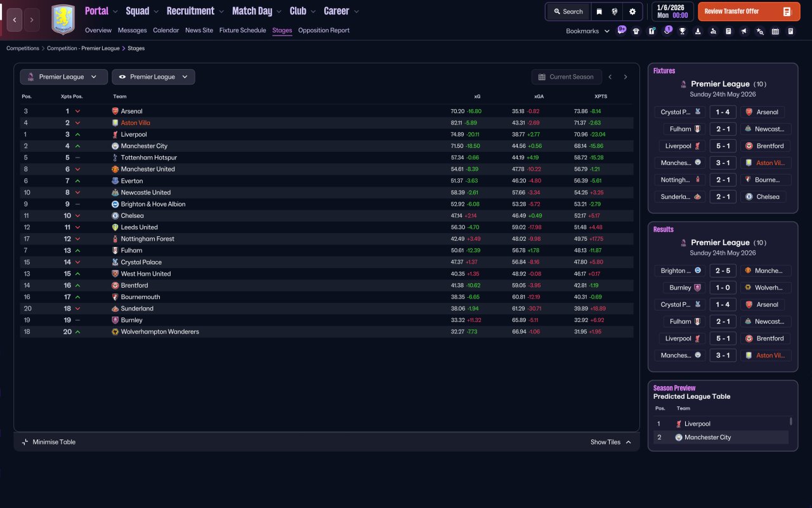Open settings with the gear icon
Image resolution: width=812 pixels, height=508 pixels.
click(x=632, y=11)
